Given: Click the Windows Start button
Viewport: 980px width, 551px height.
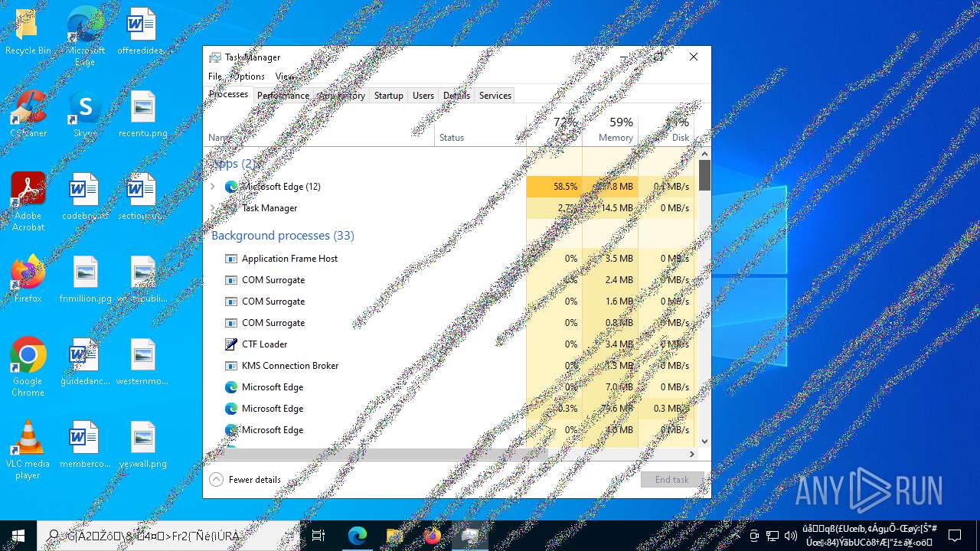Looking at the screenshot, I should pos(18,536).
